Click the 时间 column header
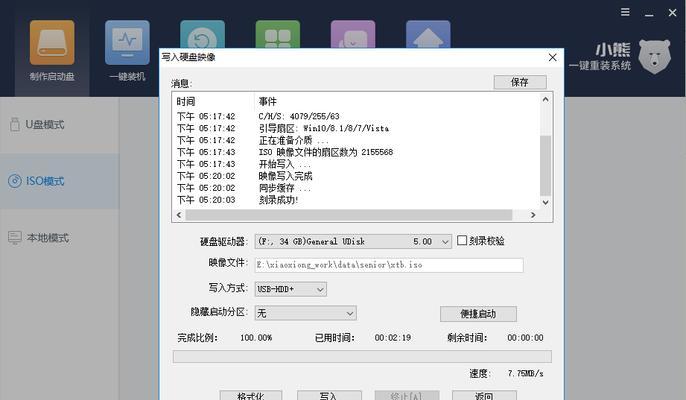Image resolution: width=686 pixels, height=400 pixels. [x=186, y=102]
